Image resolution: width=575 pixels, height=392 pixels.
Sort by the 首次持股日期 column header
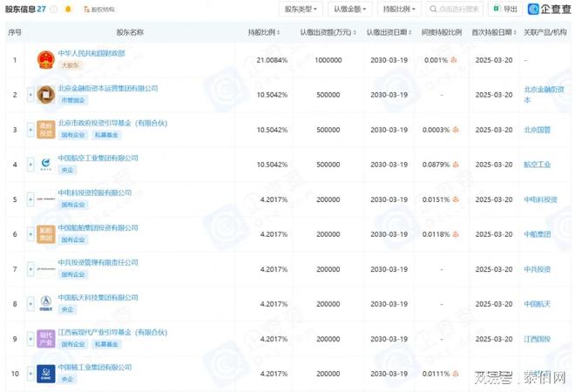click(x=494, y=32)
